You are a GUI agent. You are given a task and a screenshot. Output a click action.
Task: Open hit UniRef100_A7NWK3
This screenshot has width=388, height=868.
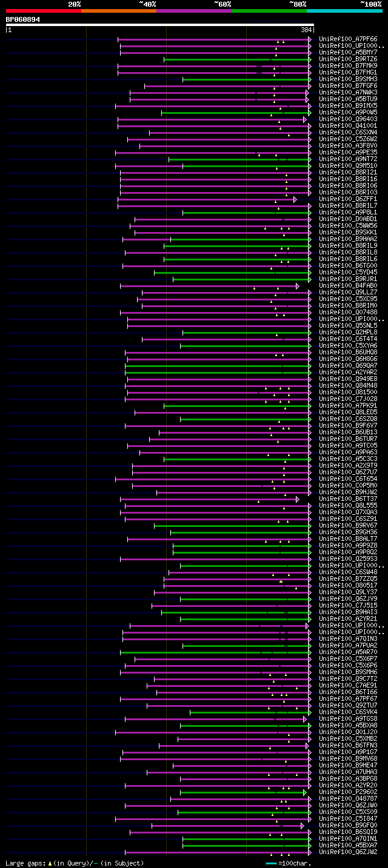(348, 93)
